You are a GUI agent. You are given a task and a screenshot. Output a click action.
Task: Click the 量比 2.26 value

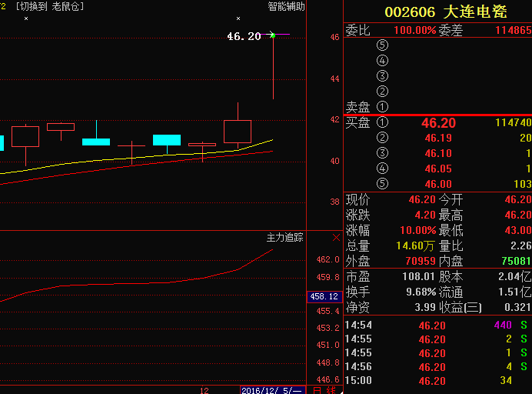point(520,245)
